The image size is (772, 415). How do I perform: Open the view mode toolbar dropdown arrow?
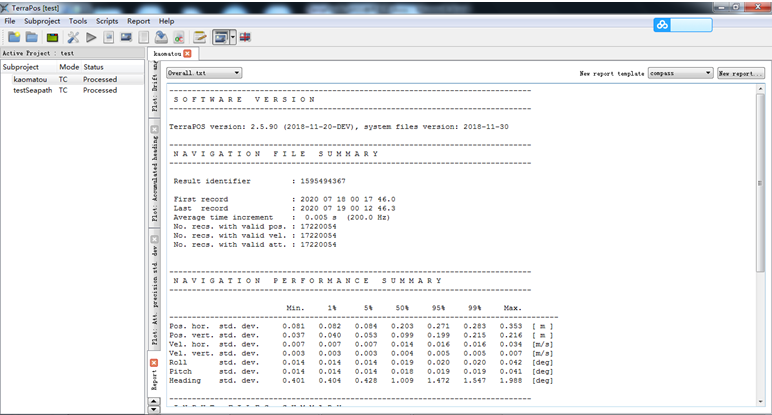233,37
